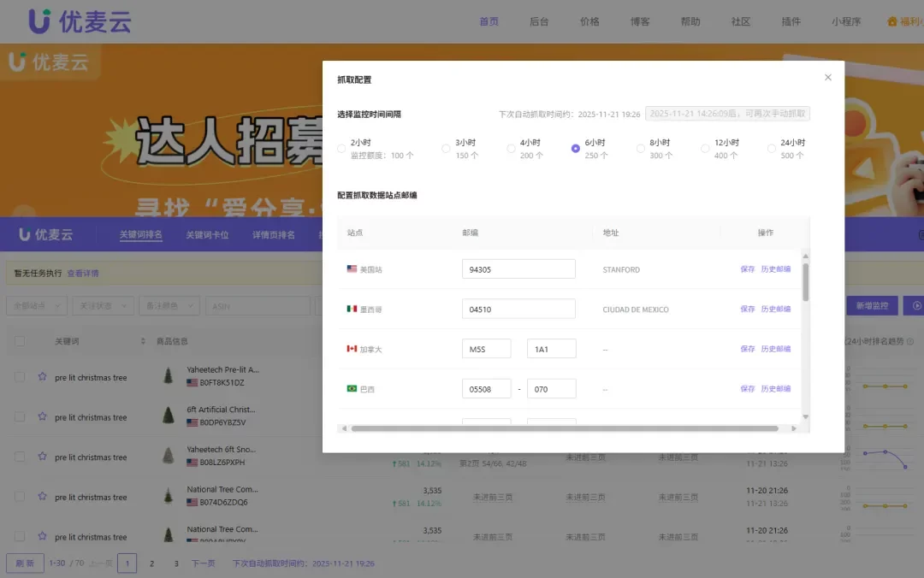This screenshot has height=578, width=924.
Task: Click the Brazil flag icon beside 巴西
Action: (351, 388)
